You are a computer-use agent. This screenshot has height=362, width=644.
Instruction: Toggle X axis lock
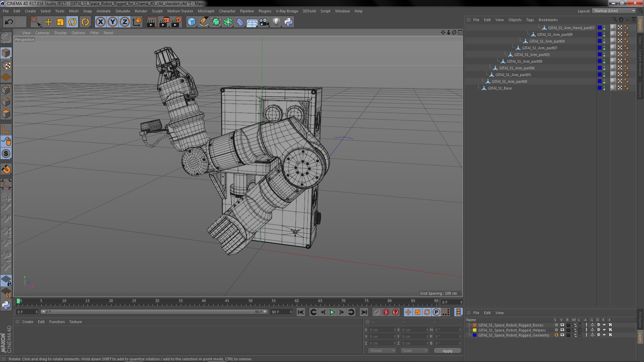click(x=100, y=22)
